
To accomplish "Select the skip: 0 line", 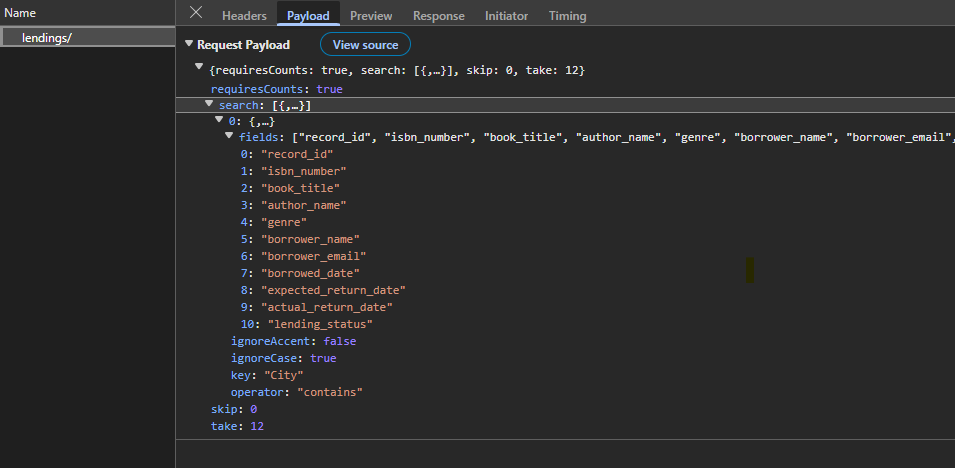I will click(x=234, y=409).
